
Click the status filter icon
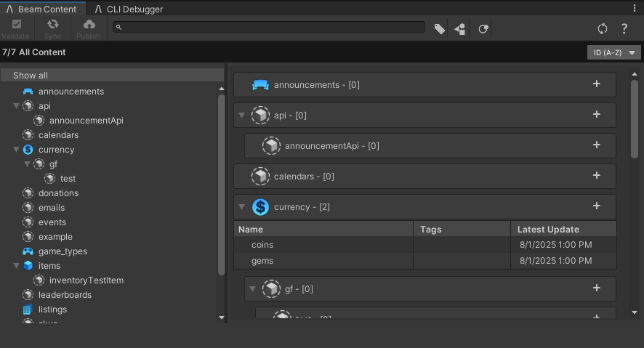click(x=483, y=29)
